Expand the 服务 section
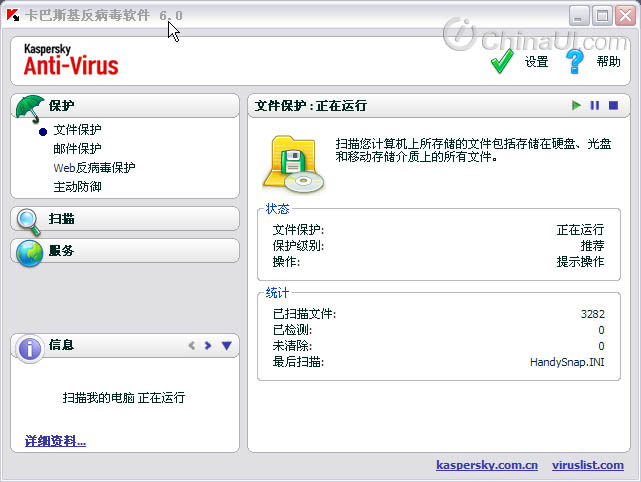641x482 pixels. click(x=125, y=251)
